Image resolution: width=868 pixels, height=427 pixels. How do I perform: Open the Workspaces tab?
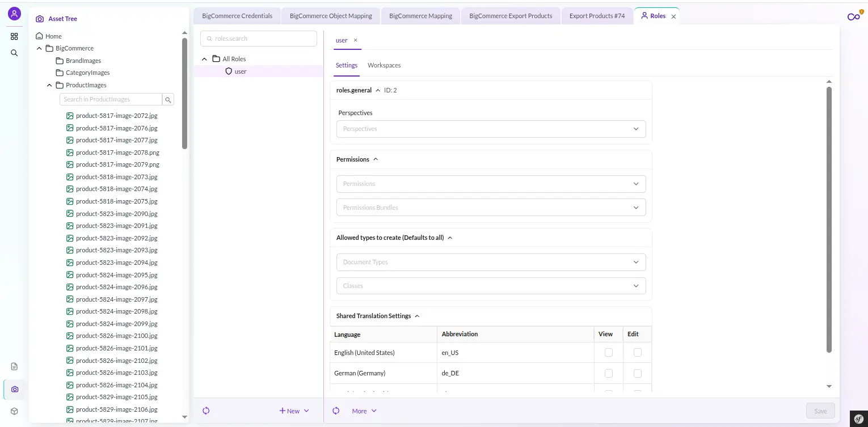pyautogui.click(x=384, y=65)
